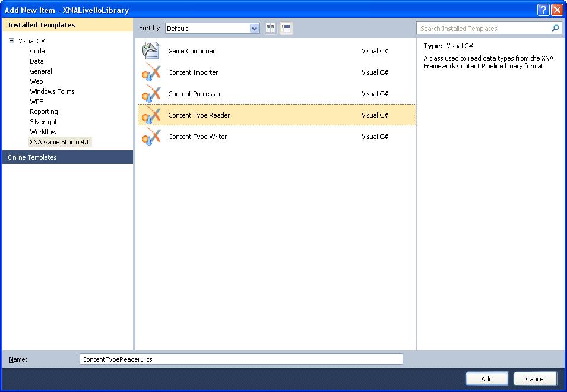
Task: Click Visual C# type of Content Processor
Action: [375, 94]
